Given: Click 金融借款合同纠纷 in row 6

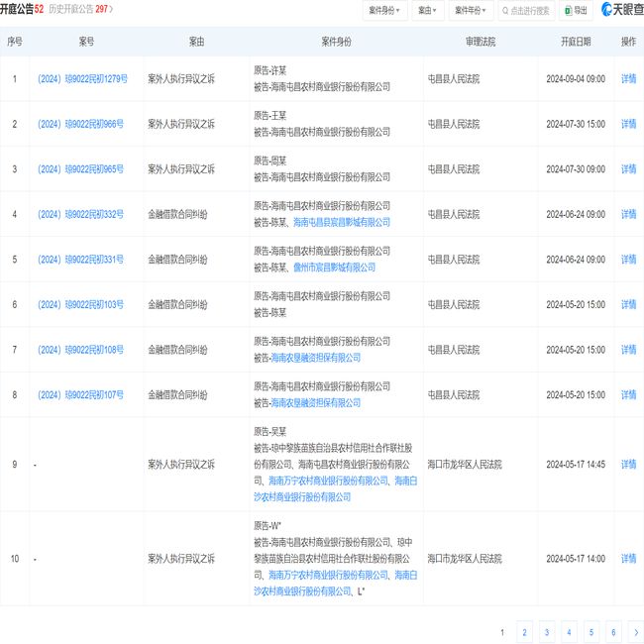Looking at the screenshot, I should (x=177, y=305).
